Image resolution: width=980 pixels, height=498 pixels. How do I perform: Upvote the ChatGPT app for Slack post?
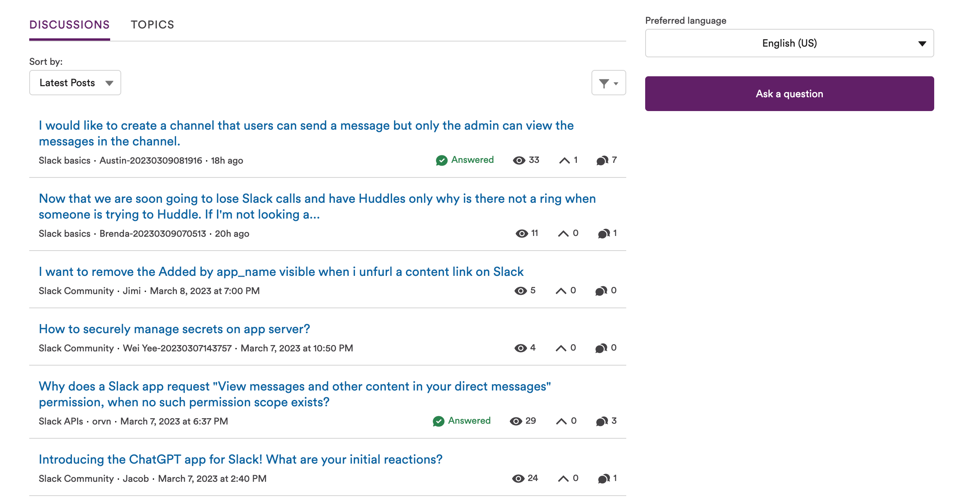coord(563,479)
